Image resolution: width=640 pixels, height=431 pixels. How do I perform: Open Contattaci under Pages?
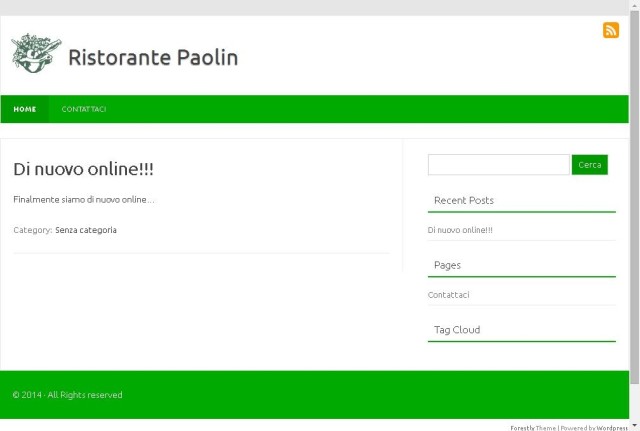coord(449,295)
